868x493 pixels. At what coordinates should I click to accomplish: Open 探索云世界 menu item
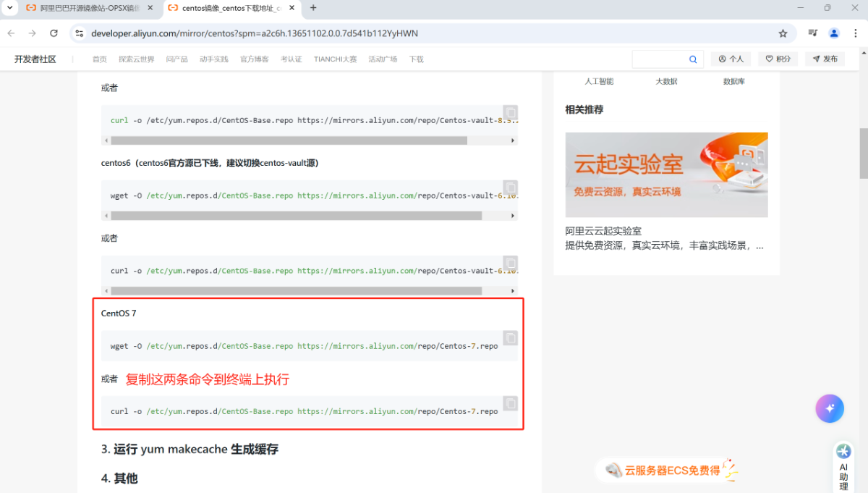[x=137, y=59]
